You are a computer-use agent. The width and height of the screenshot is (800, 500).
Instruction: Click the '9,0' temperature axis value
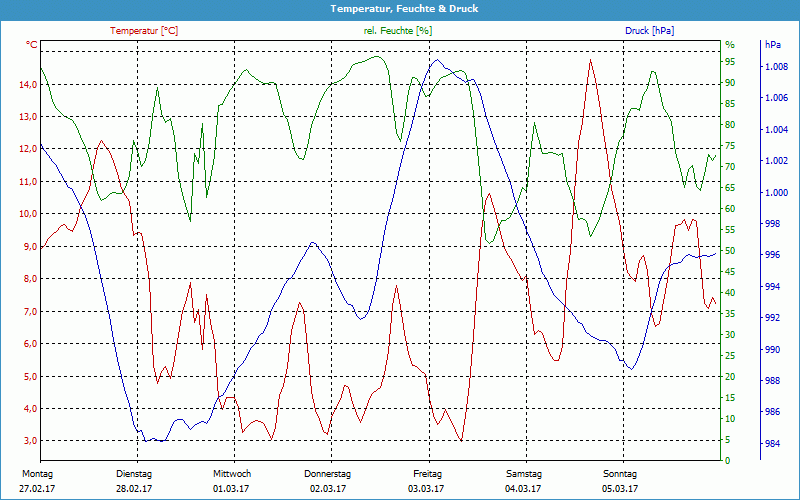(x=30, y=246)
